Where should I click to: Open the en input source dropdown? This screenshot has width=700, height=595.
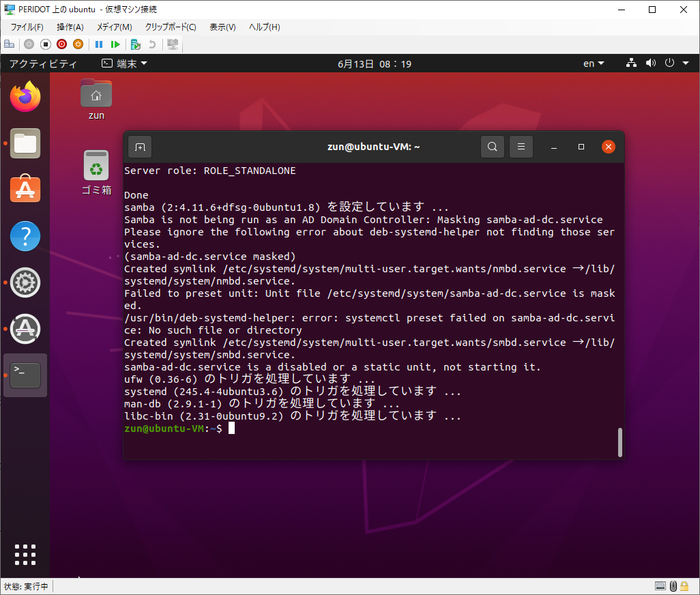(594, 64)
